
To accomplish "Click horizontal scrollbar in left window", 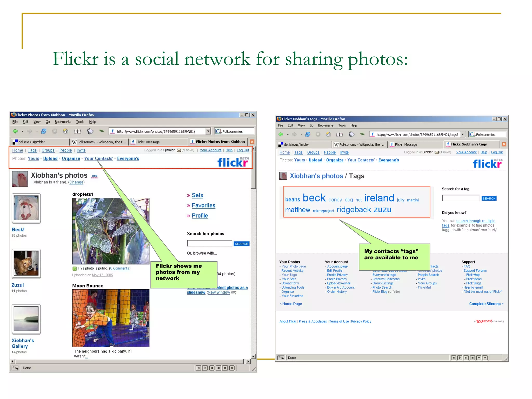I will tap(129, 361).
